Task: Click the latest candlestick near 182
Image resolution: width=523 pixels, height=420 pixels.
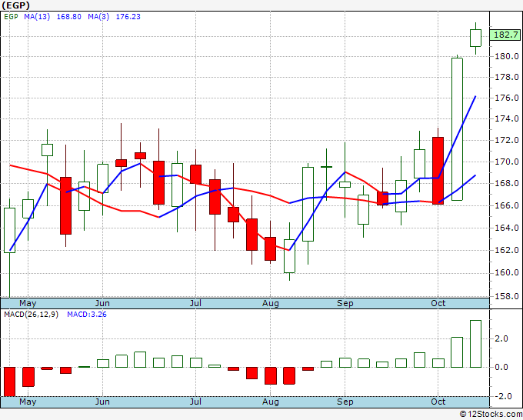Action: (x=475, y=38)
